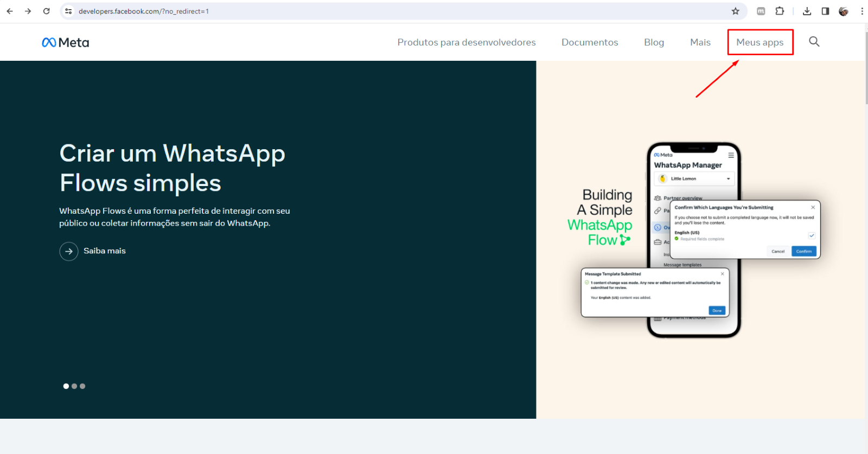Go back to the previous page

coord(10,11)
